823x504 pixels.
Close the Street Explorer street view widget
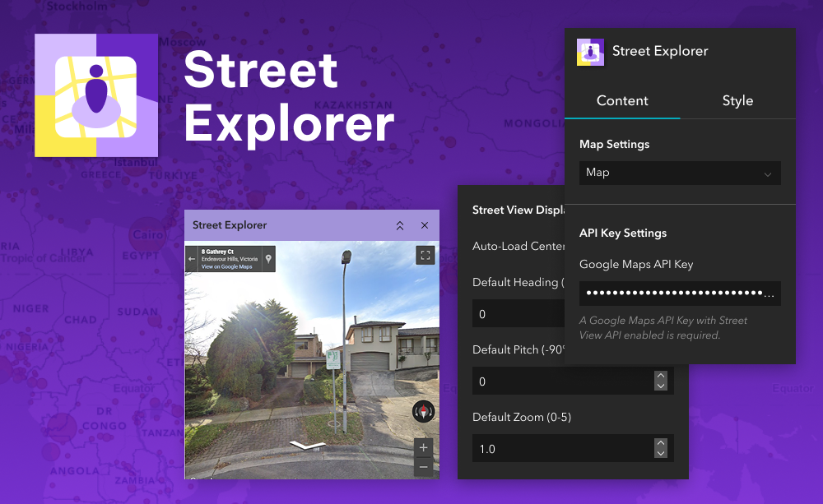pos(425,225)
